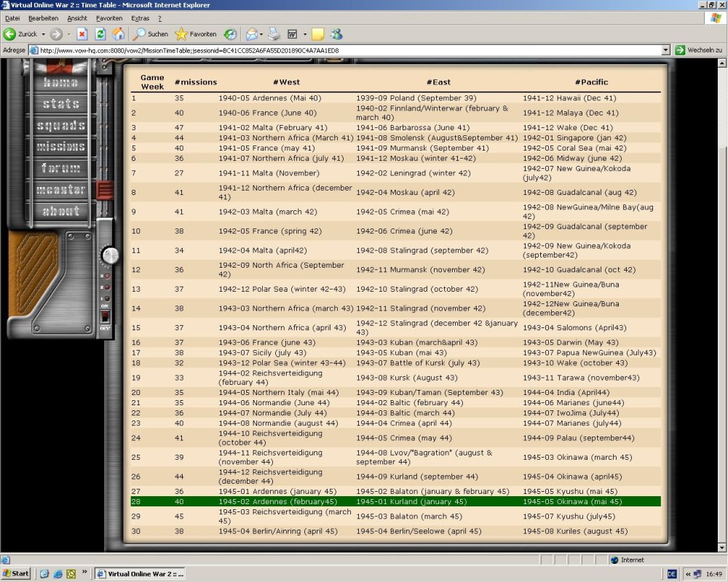This screenshot has height=582, width=728.
Task: Turn the silver knob on the side panel
Action: tap(110, 255)
